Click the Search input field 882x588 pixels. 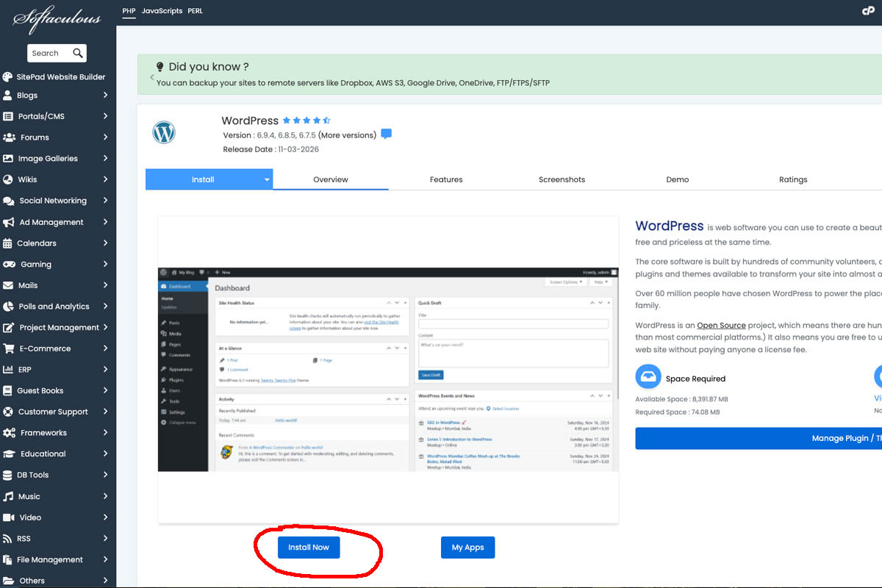pyautogui.click(x=51, y=53)
